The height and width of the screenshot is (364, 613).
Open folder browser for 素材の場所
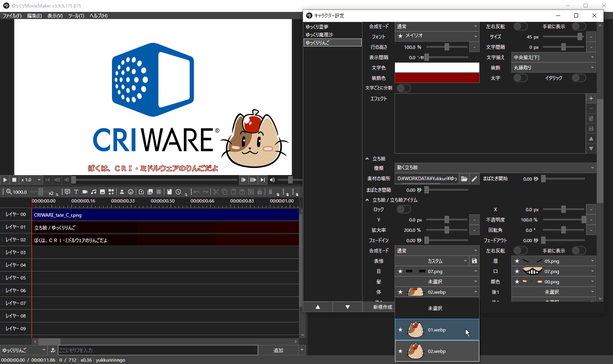click(464, 179)
